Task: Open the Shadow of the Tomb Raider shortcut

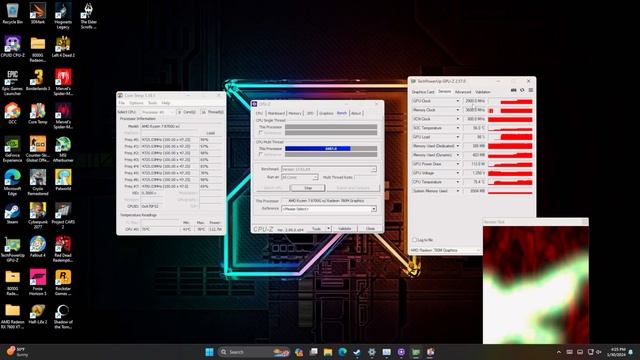Action: coord(63,316)
